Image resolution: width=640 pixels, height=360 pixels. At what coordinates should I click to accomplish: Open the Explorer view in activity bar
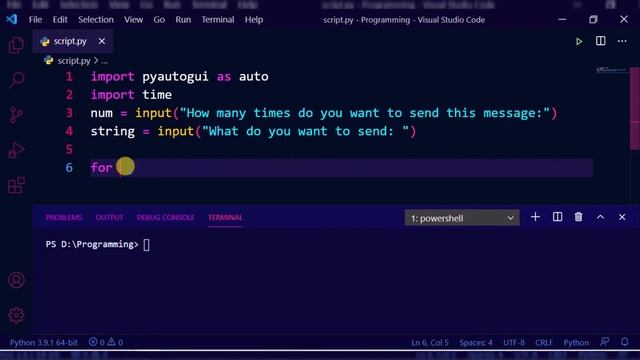click(16, 45)
